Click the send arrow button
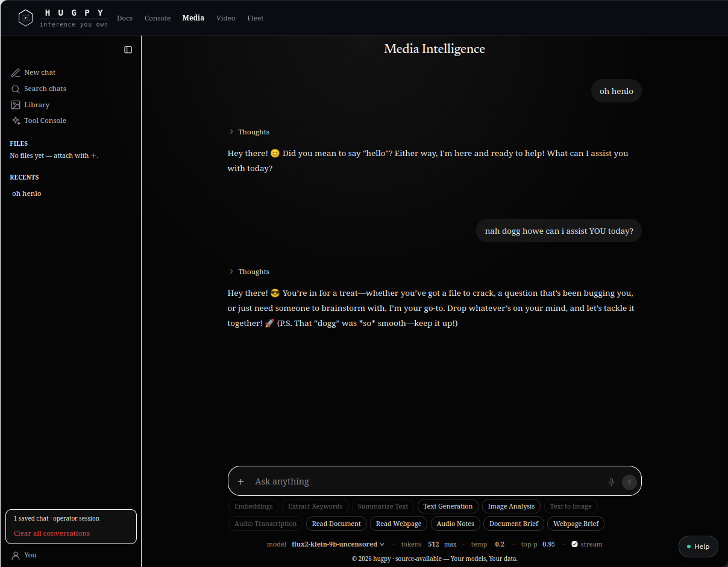Viewport: 728px width, 567px height. click(x=629, y=481)
